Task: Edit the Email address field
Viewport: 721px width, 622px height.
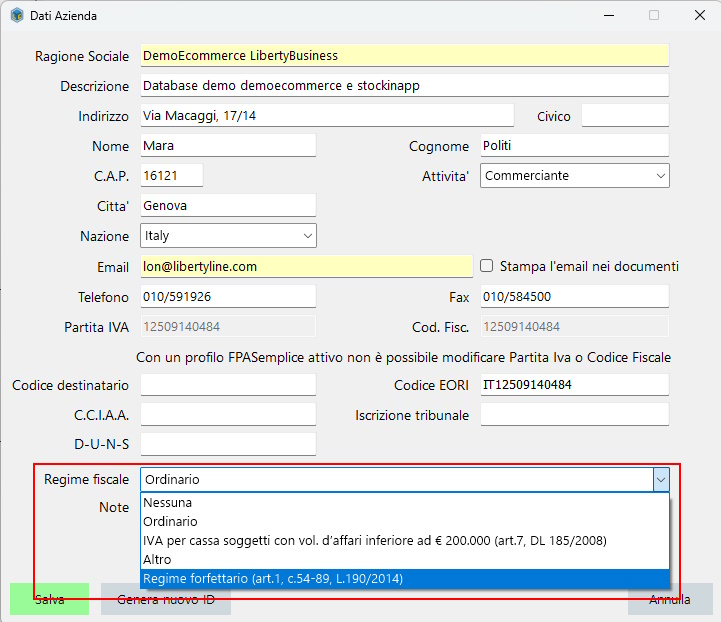Action: tap(306, 267)
